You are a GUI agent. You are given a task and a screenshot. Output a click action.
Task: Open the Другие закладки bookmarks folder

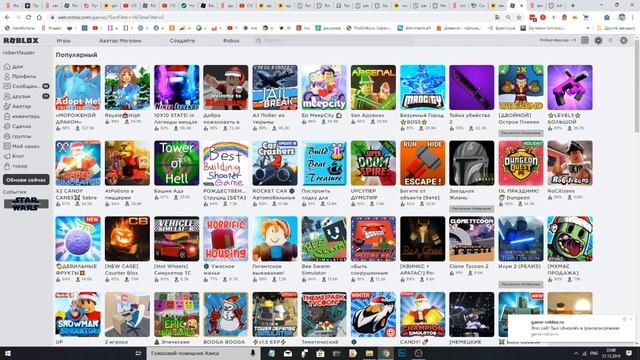coord(616,28)
